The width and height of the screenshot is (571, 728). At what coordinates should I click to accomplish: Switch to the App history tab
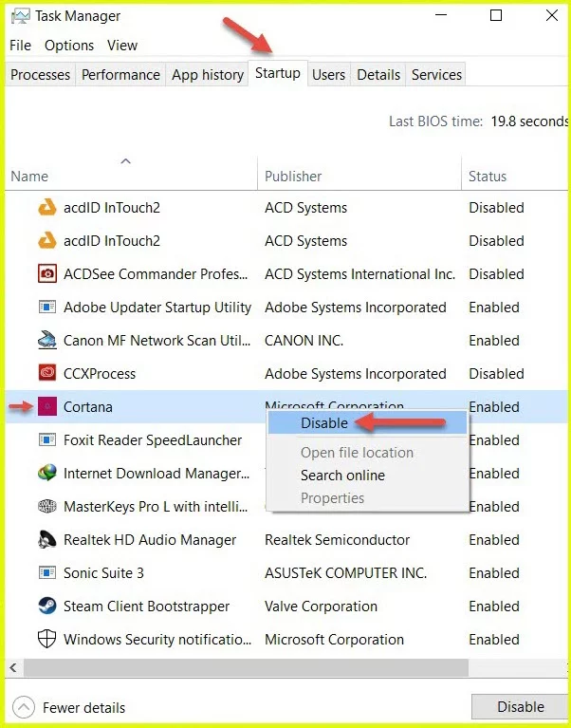tap(208, 75)
